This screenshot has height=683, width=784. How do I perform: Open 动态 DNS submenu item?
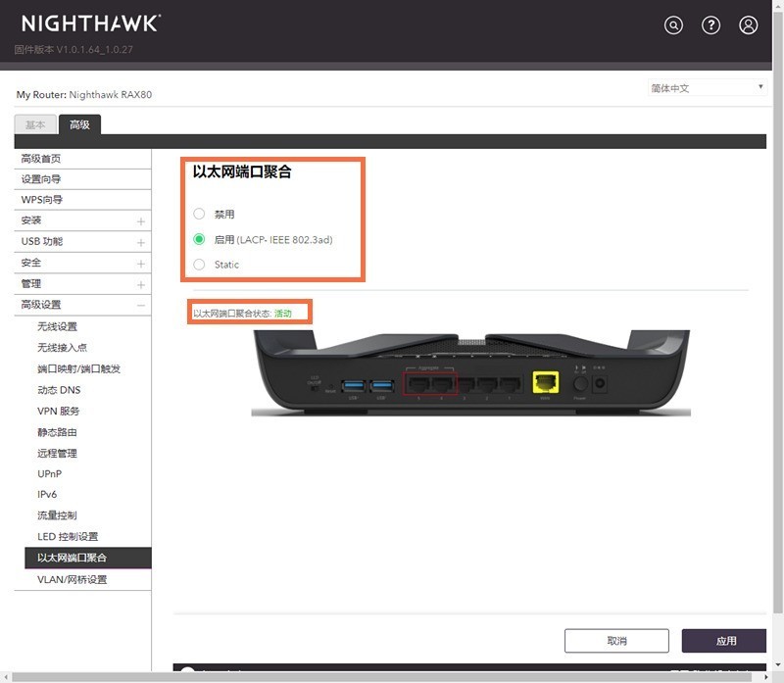pyautogui.click(x=59, y=390)
